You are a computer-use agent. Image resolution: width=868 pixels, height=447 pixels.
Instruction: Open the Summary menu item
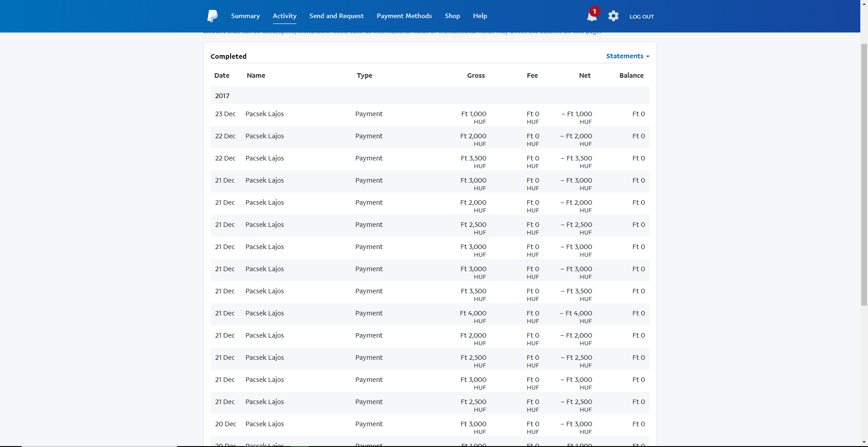click(x=245, y=16)
